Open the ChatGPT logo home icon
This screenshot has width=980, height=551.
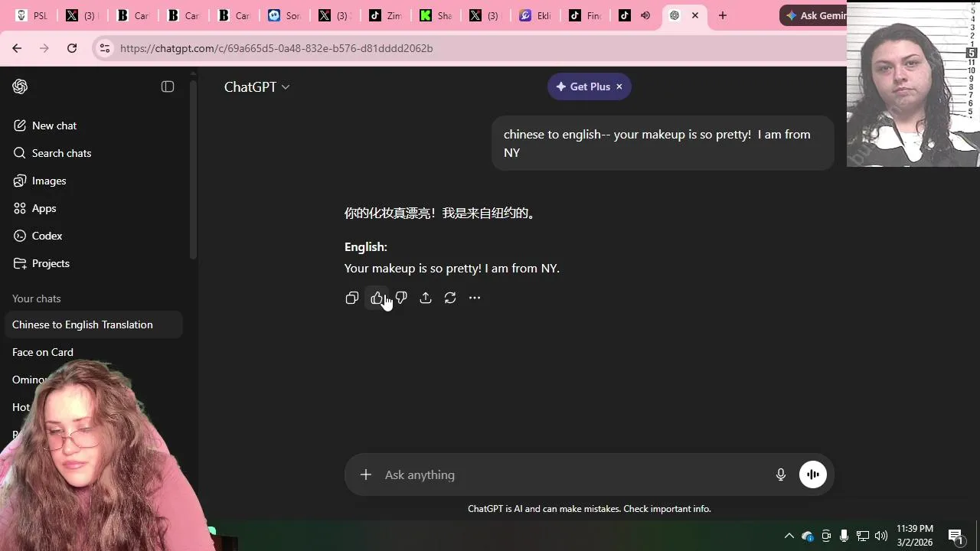(20, 86)
